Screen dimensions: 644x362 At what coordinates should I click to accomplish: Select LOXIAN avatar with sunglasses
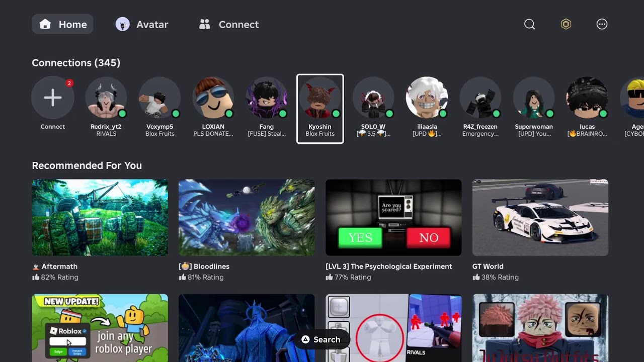(x=213, y=98)
